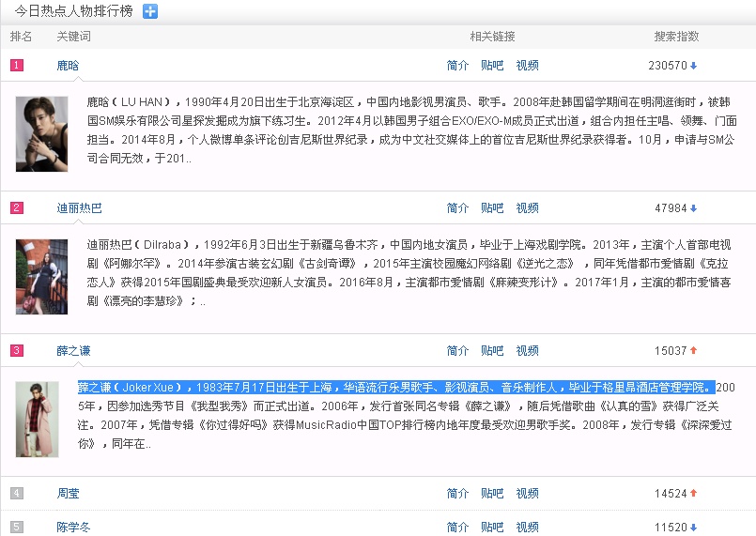Open 周莹 keyword link

pos(68,494)
